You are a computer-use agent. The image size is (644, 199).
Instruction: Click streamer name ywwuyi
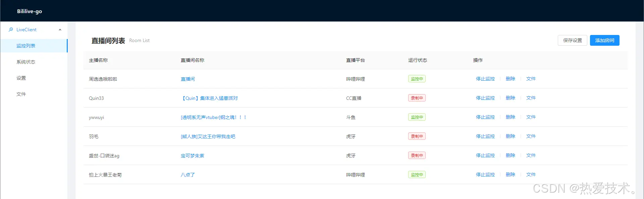(97, 117)
